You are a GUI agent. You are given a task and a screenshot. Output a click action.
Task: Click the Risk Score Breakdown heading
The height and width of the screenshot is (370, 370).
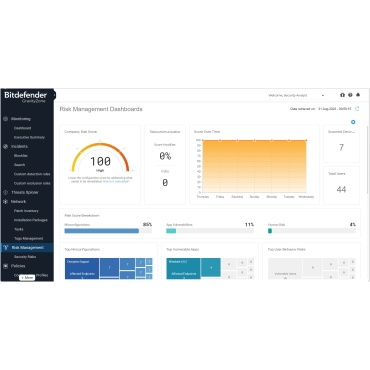pos(82,216)
